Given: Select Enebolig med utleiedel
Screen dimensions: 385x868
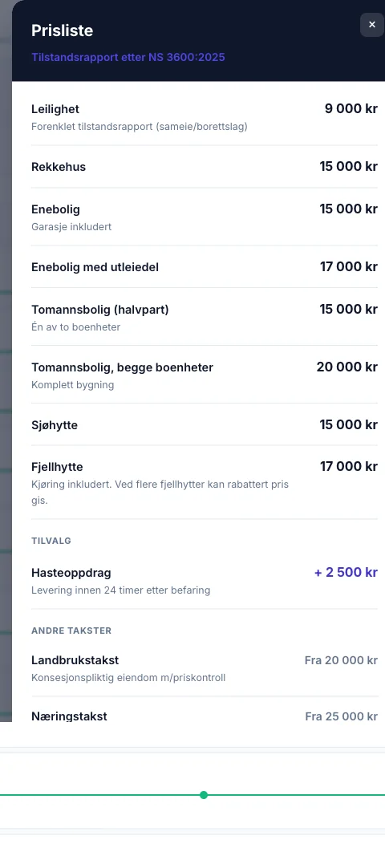Looking at the screenshot, I should [x=204, y=267].
